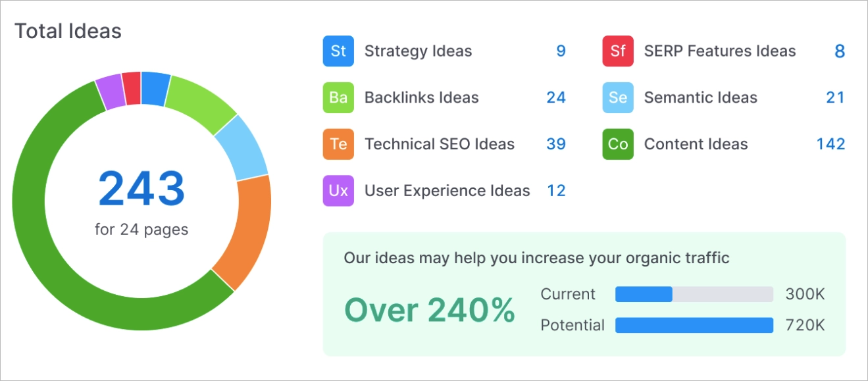The height and width of the screenshot is (381, 868).
Task: Select the light blue Se Semantic Ideas icon
Action: tap(617, 97)
